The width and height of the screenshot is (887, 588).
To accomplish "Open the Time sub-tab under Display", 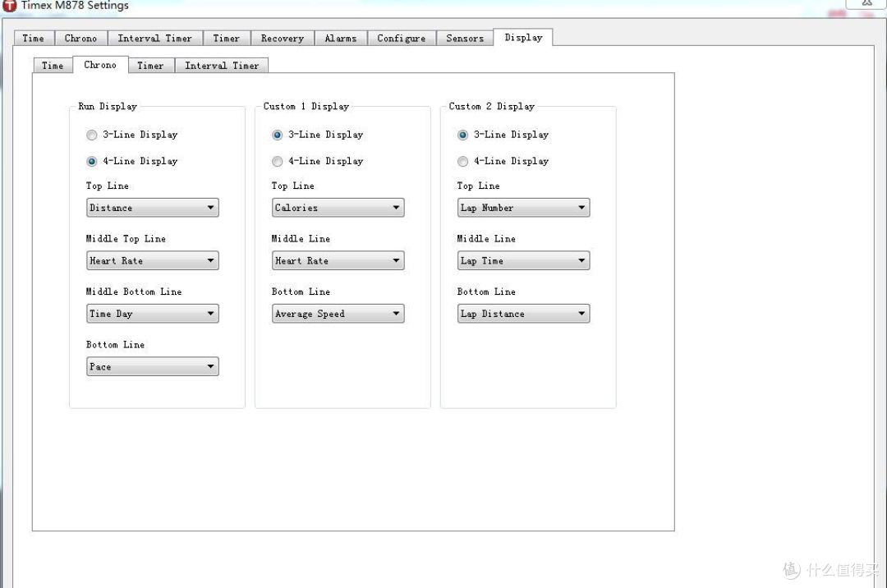I will [x=53, y=66].
